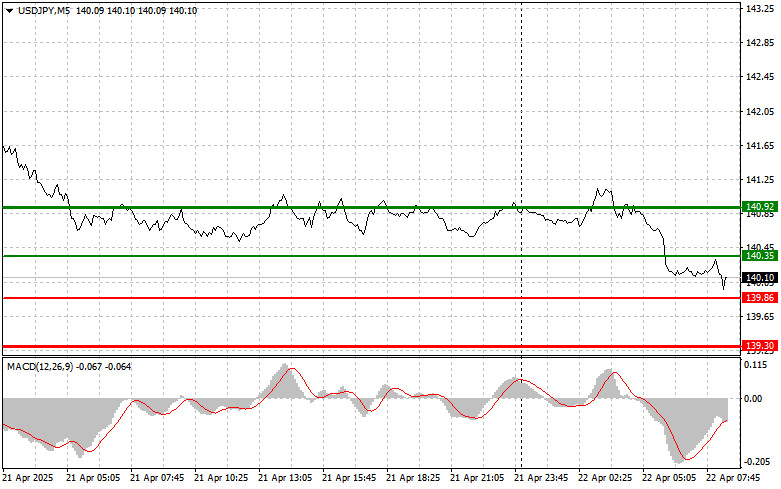Select the 22 Apr 05:05 time label
Viewport: 781px width, 489px height.
pos(669,478)
